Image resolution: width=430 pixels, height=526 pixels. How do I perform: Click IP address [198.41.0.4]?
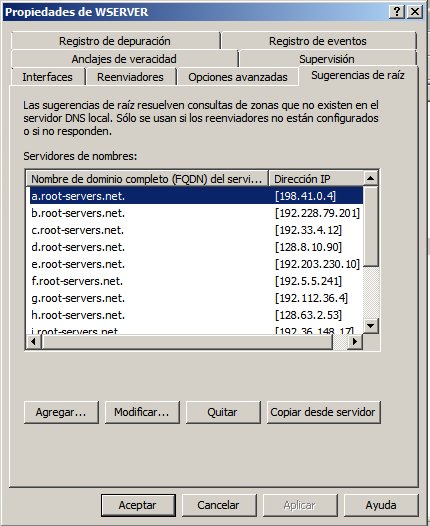coord(305,196)
